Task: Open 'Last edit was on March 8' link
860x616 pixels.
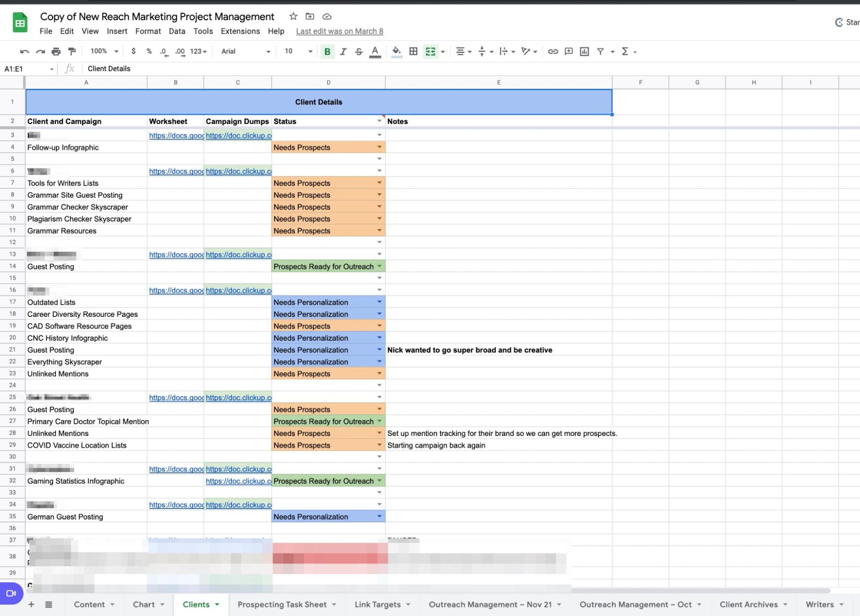Action: [x=339, y=31]
